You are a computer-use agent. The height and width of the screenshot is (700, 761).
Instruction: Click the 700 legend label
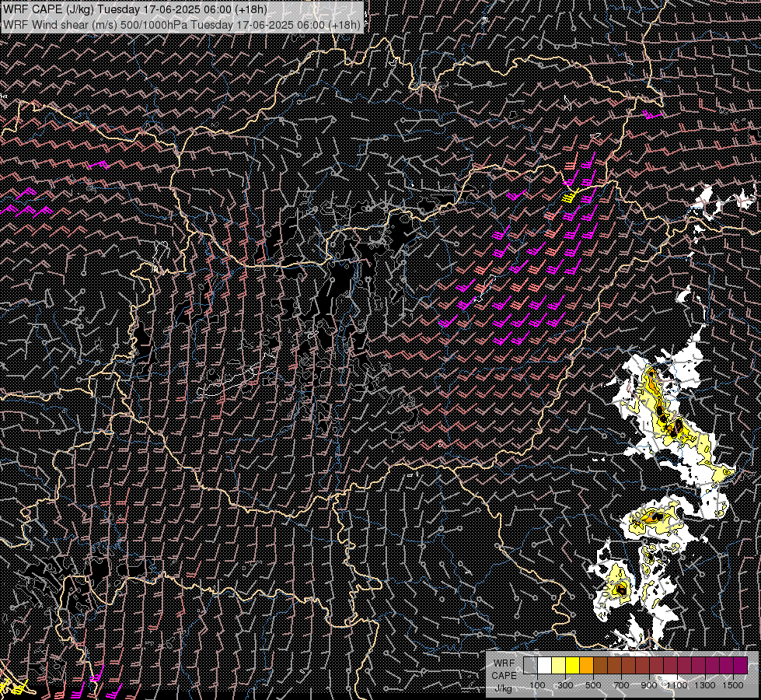tap(621, 685)
